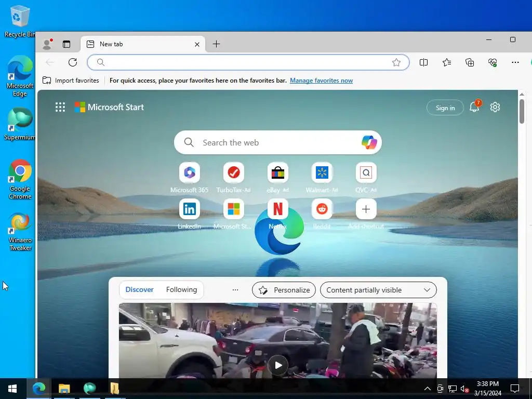This screenshot has width=532, height=399.
Task: Open Copilot icon in search box
Action: pos(369,142)
